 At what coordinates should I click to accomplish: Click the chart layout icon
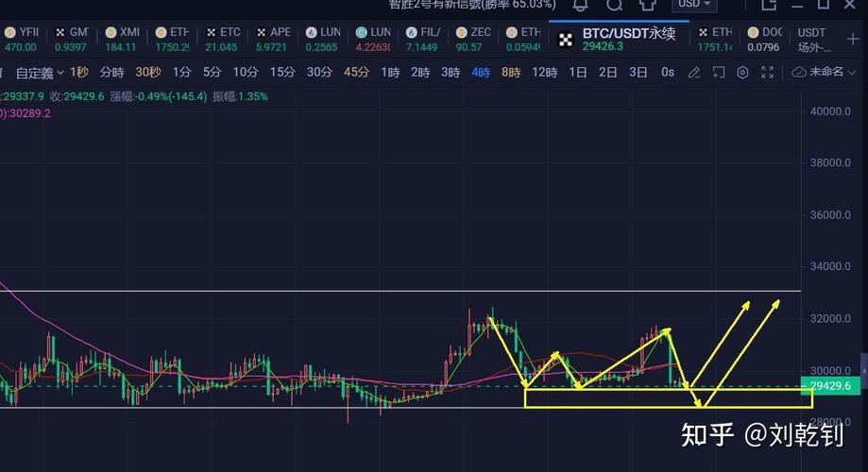coord(718,73)
